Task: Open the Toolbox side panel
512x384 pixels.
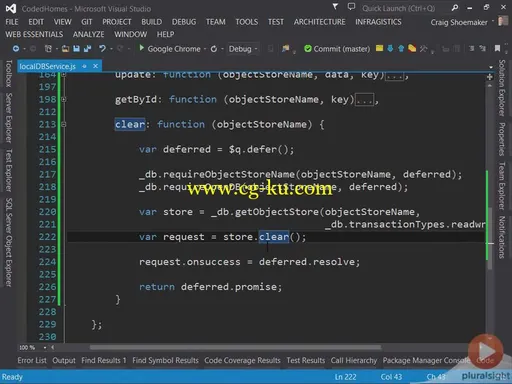Action: pyautogui.click(x=8, y=74)
